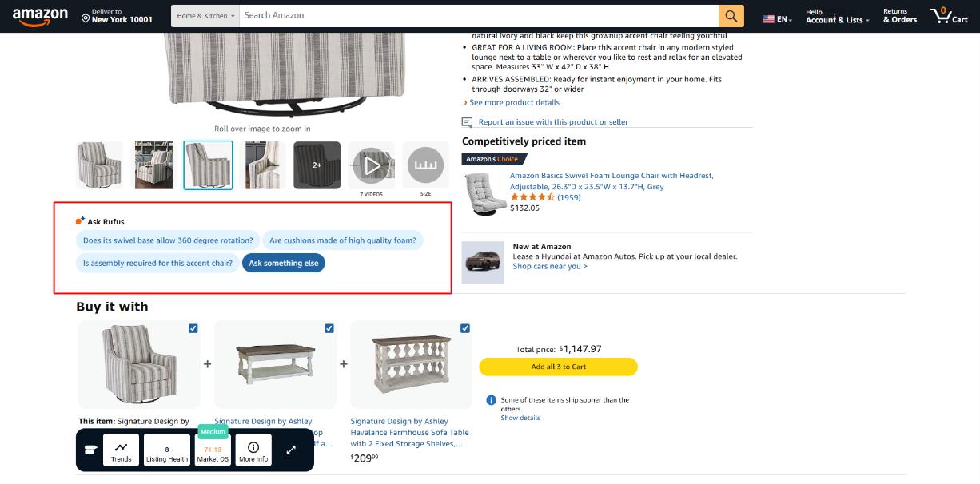Open the Listing Health panel

click(x=166, y=450)
